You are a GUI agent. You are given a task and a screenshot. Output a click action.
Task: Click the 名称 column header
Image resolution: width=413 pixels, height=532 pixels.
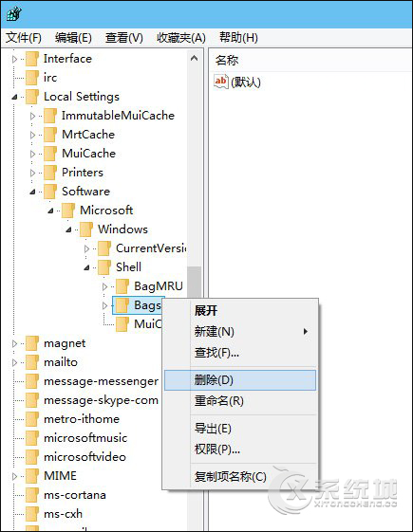coord(227,61)
